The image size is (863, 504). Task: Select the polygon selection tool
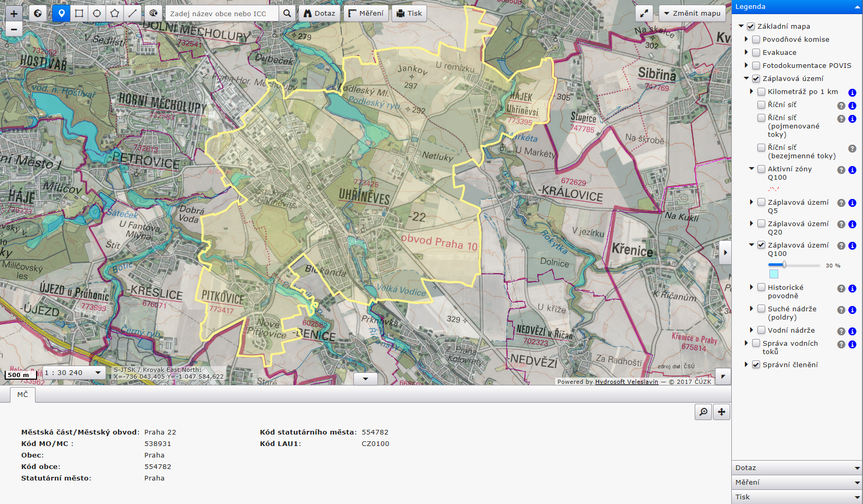tap(115, 14)
